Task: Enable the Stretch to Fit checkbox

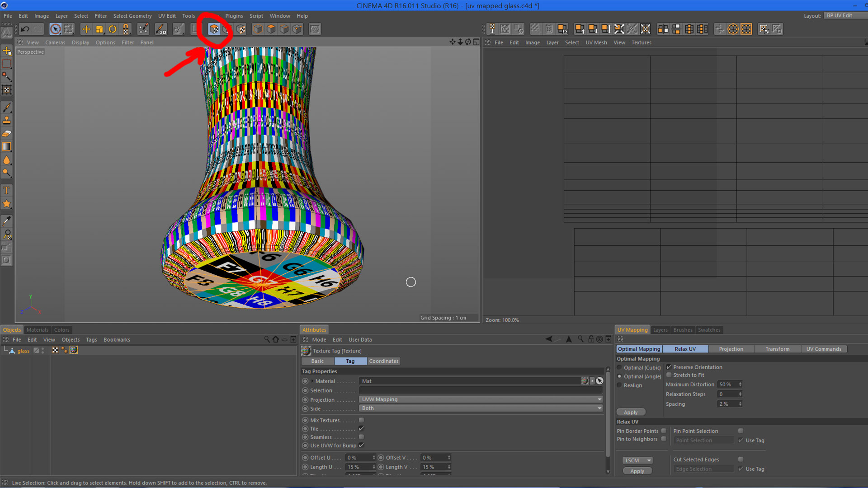Action: pyautogui.click(x=669, y=375)
